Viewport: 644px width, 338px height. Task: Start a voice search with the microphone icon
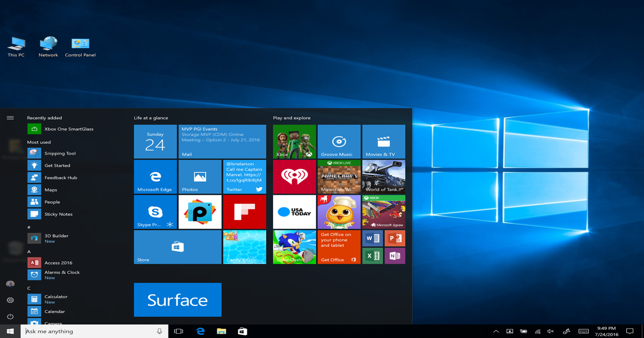pos(159,331)
